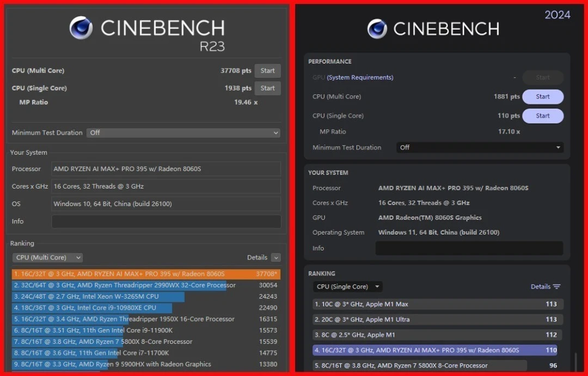Screen dimensions: 588x376
Task: Expand the R23 ranking Details arrow
Action: click(276, 258)
